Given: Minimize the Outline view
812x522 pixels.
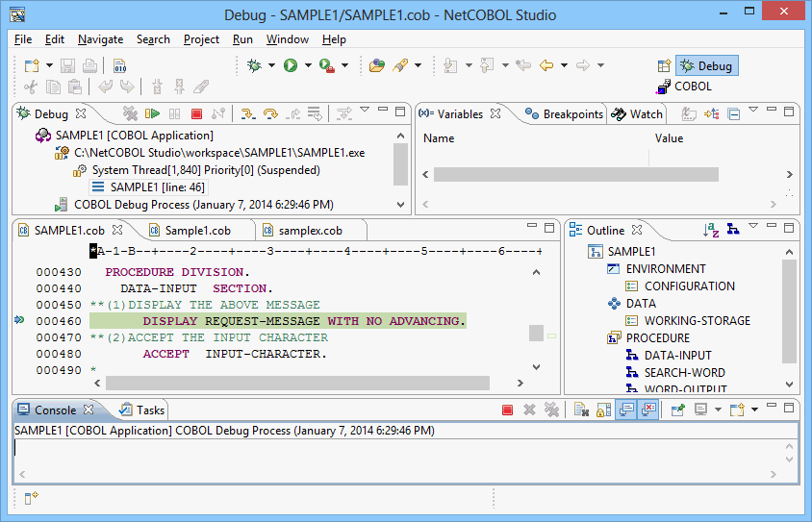Looking at the screenshot, I should click(x=772, y=226).
